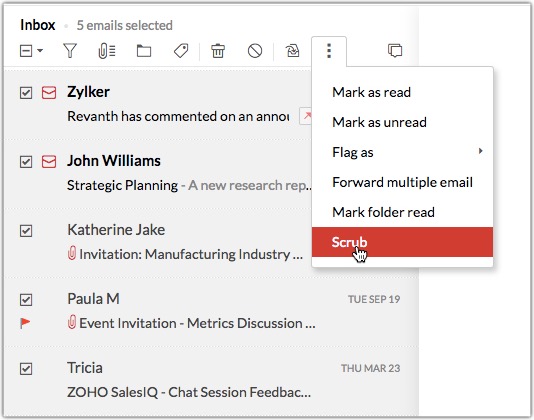Image resolution: width=534 pixels, height=420 pixels.
Task: Click the move to folder icon
Action: point(144,51)
